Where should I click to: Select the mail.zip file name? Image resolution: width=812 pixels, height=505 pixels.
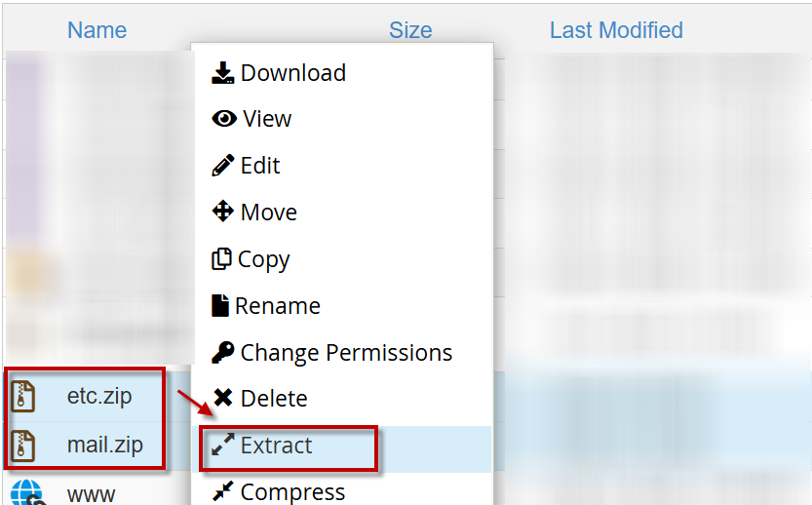104,446
